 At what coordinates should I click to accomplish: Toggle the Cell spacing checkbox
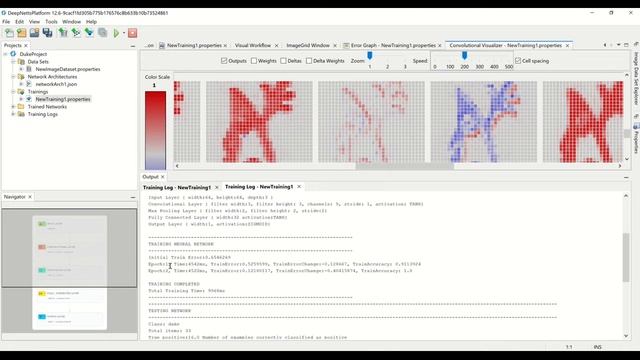(518, 61)
